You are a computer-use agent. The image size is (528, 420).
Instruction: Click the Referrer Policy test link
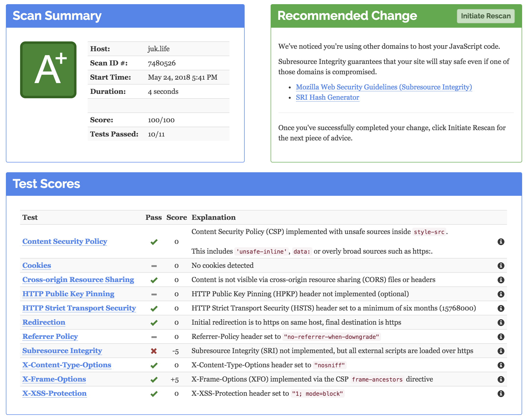pyautogui.click(x=50, y=336)
